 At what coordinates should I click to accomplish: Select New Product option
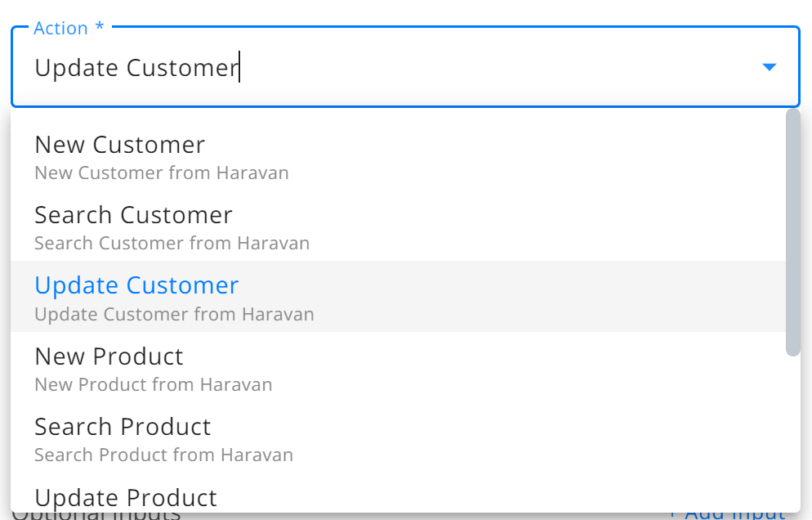398,367
